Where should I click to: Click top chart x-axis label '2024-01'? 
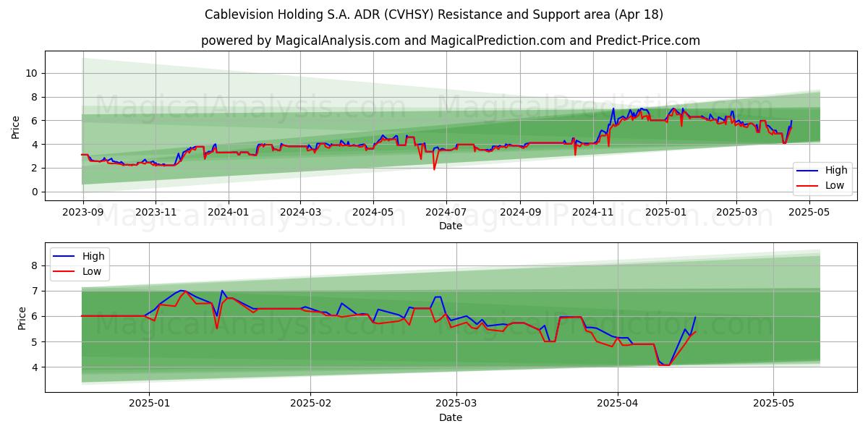229,213
